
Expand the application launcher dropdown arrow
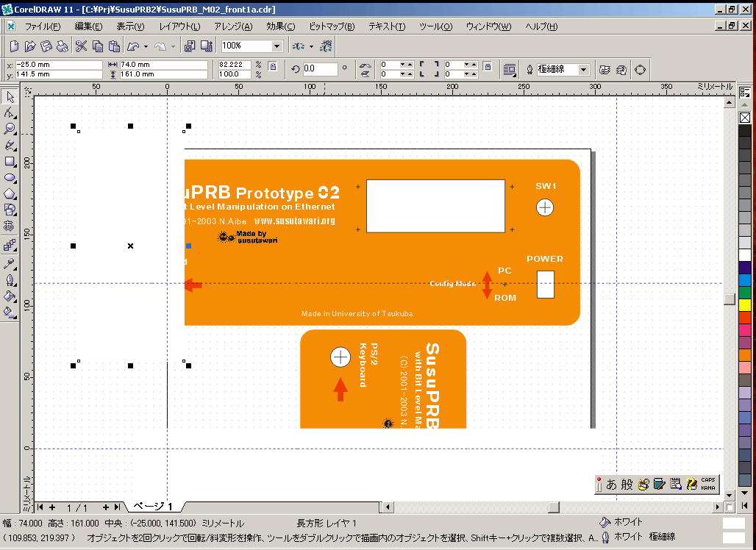[311, 47]
